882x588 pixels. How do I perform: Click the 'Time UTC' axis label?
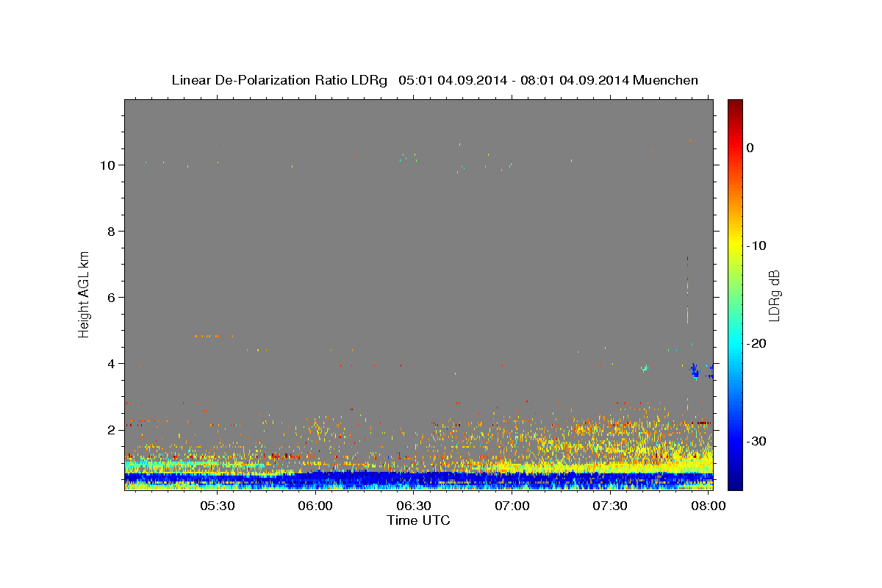coord(418,520)
